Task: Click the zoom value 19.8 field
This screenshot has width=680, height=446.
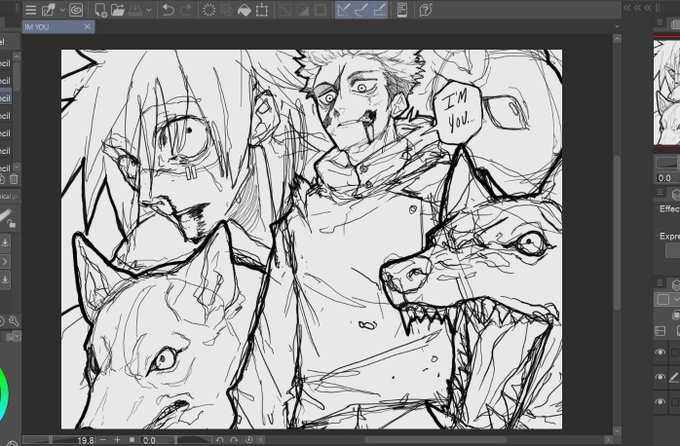Action: pyautogui.click(x=85, y=440)
